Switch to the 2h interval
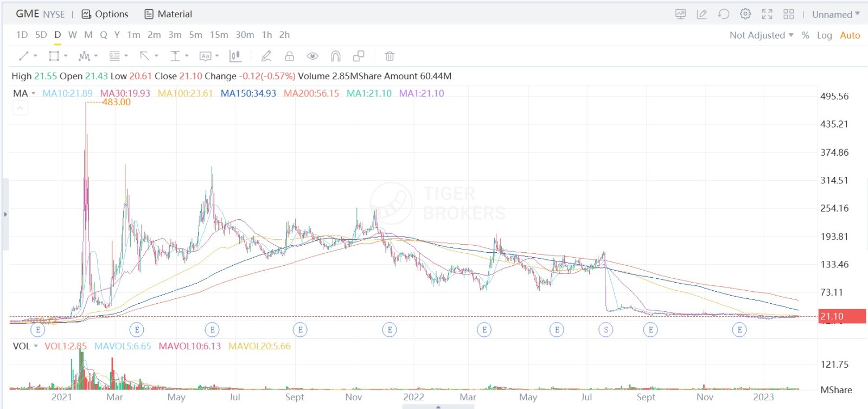Viewport: 868px width, 409px height. pos(285,35)
